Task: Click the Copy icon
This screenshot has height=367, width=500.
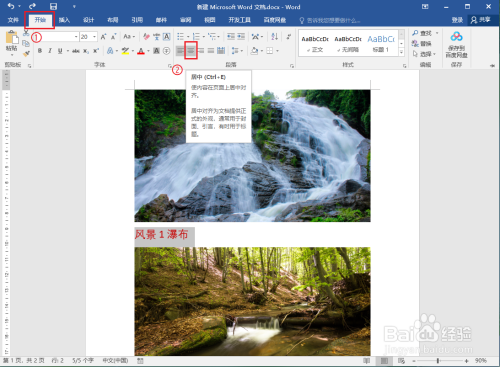Action: coord(26,43)
